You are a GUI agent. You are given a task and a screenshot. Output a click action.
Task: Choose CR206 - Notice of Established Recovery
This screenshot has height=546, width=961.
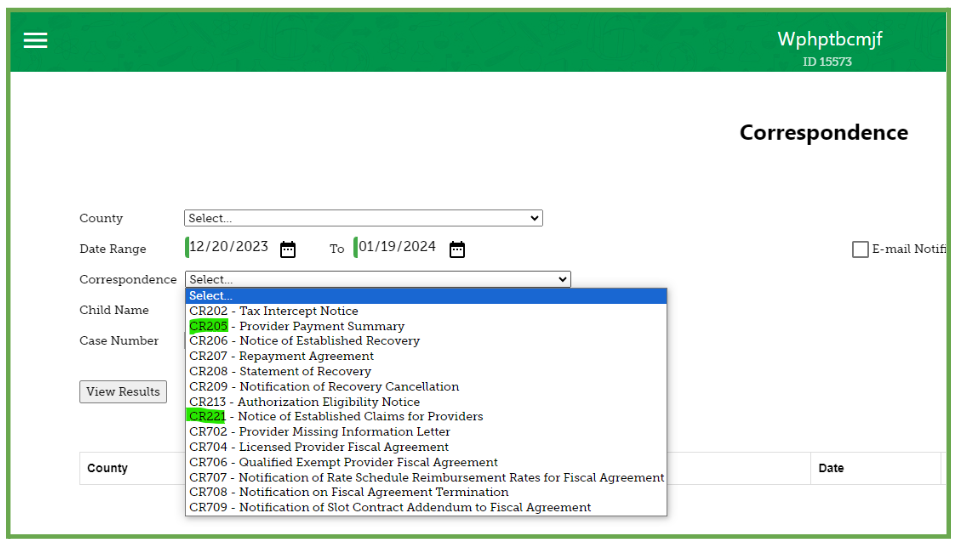[304, 341]
